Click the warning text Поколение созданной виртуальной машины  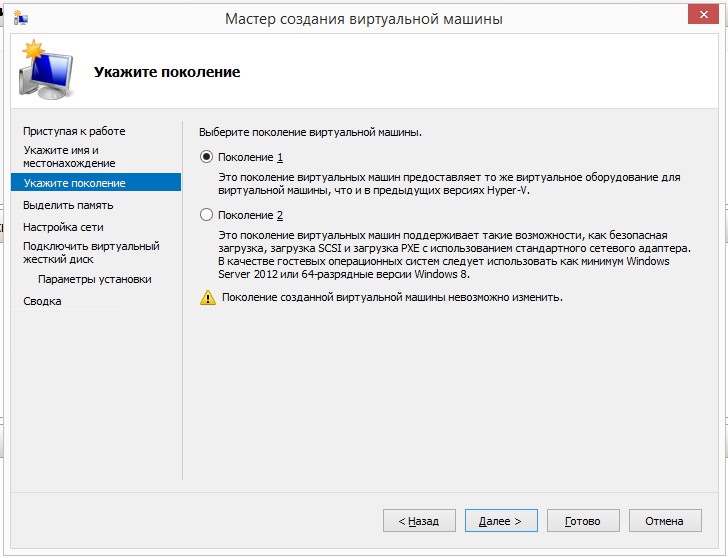coord(392,298)
